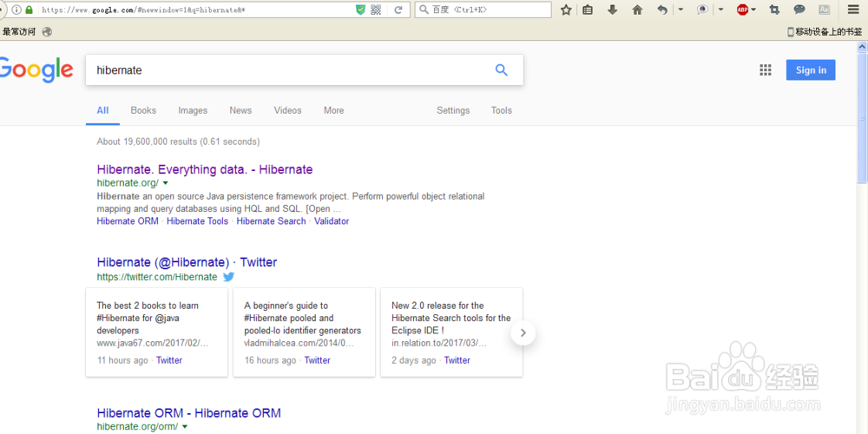The image size is (868, 434).
Task: Open dropdown next to the eye-shaped icon
Action: pos(720,10)
